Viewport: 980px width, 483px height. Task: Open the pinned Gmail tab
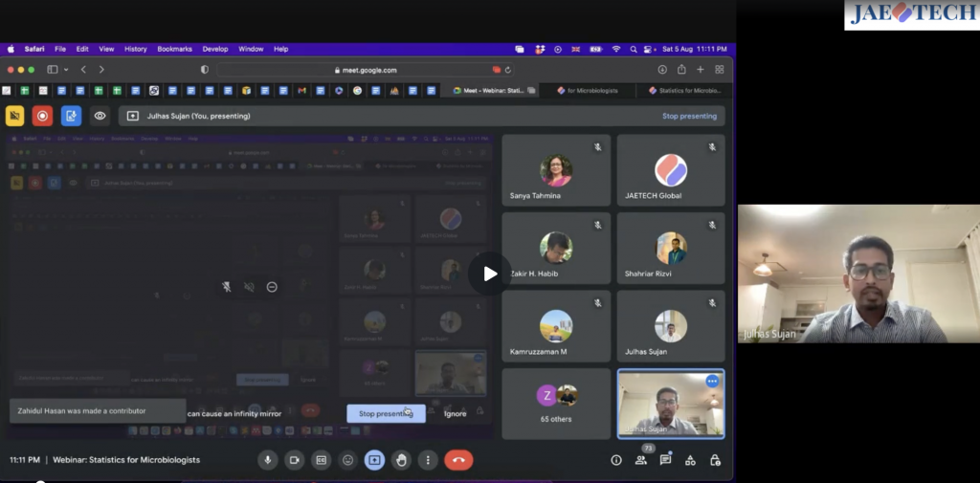[301, 91]
